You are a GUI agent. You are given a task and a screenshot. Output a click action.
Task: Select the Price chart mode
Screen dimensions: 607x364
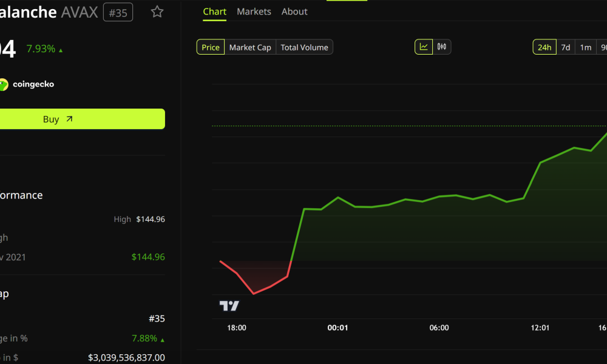211,47
